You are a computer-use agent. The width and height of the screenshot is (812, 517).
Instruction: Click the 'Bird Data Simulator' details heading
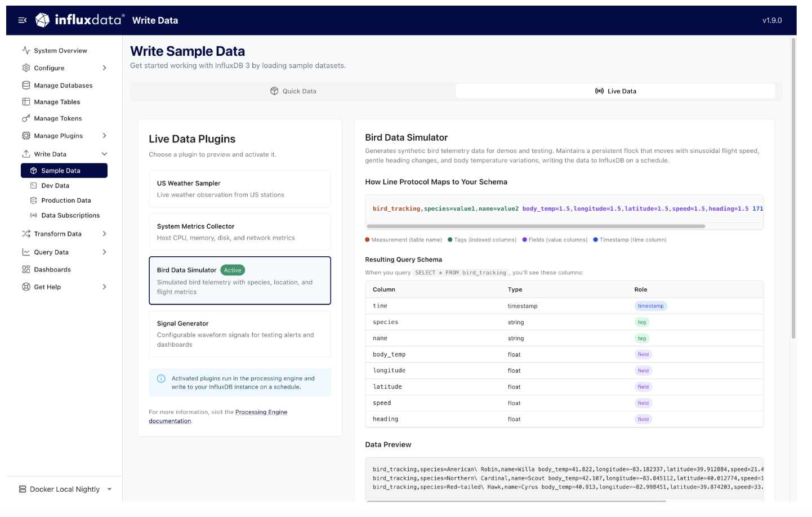406,137
